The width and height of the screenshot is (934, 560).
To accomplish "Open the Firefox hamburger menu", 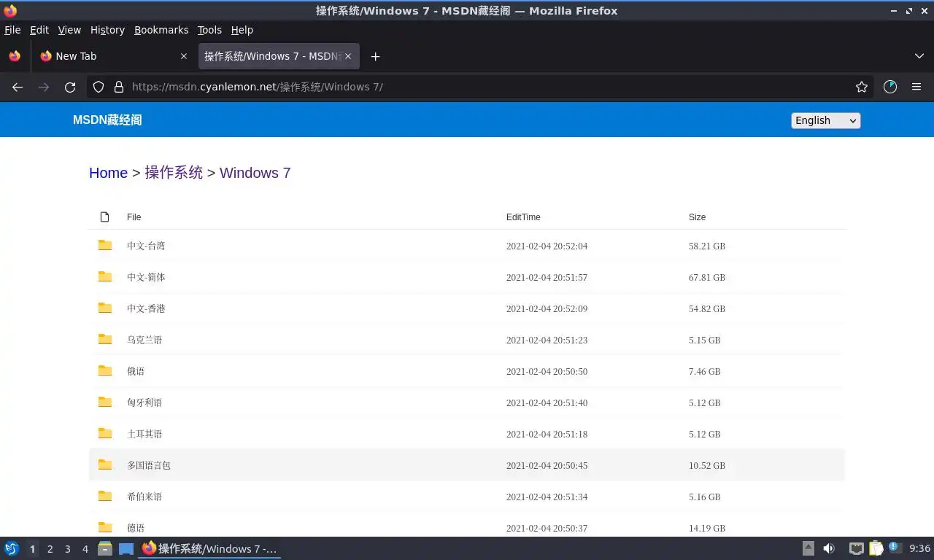I will pos(916,87).
